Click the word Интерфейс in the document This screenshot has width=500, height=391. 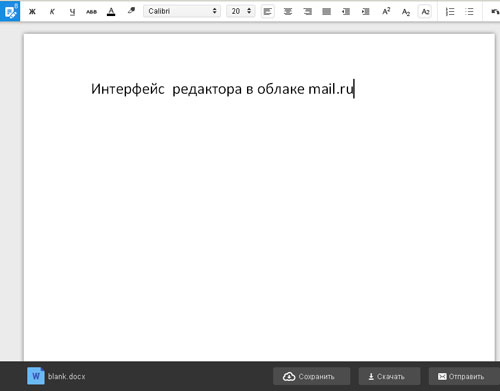tap(128, 89)
